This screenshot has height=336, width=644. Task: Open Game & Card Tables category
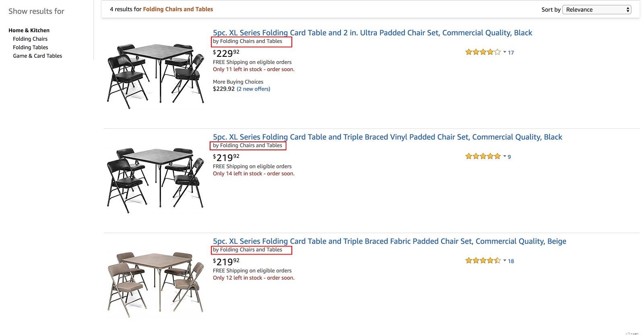point(37,56)
